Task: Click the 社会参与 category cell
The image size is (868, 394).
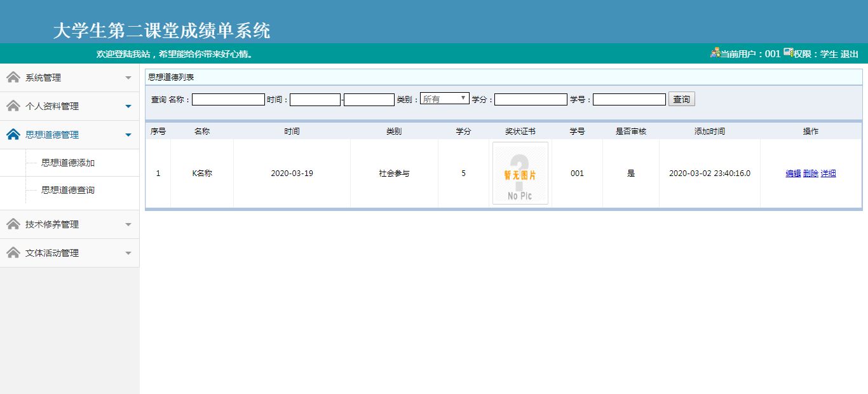Action: (x=394, y=173)
